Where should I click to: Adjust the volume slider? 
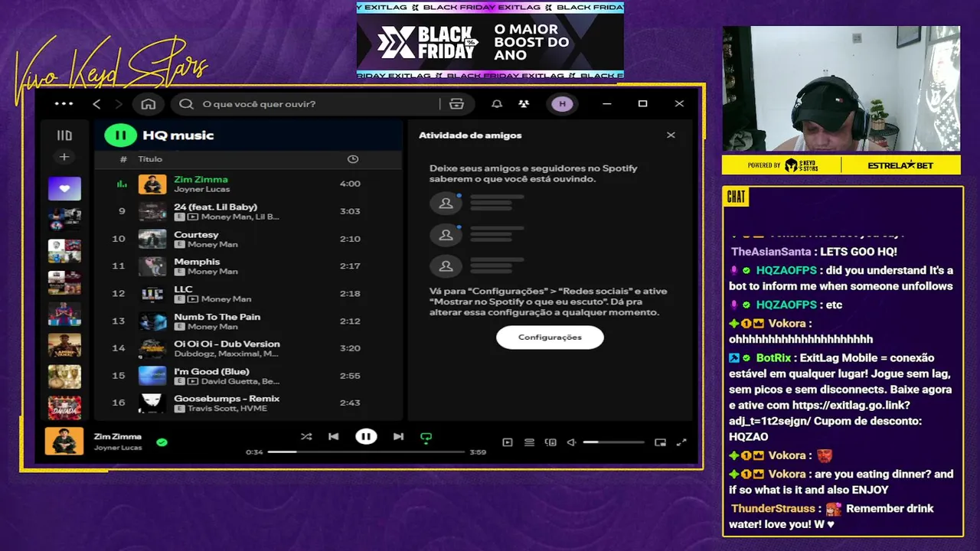coord(613,442)
